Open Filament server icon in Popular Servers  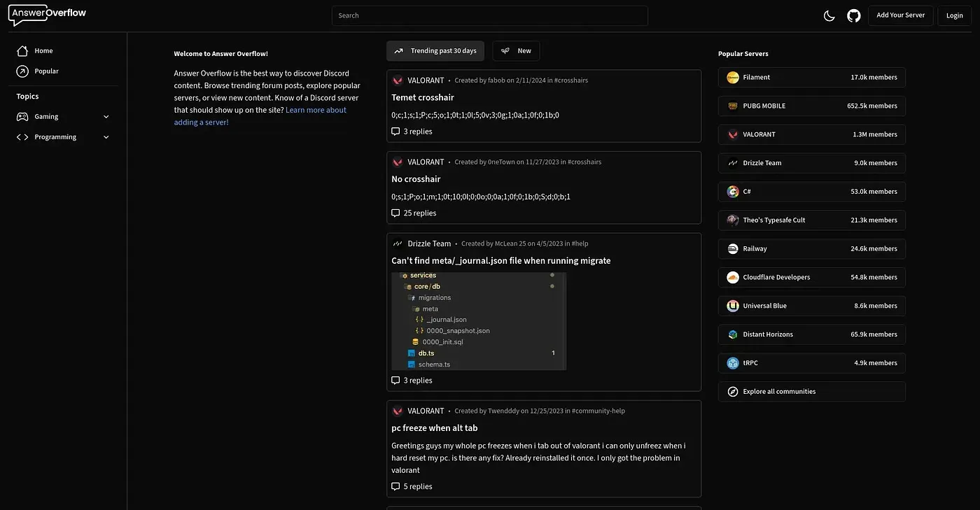click(733, 78)
